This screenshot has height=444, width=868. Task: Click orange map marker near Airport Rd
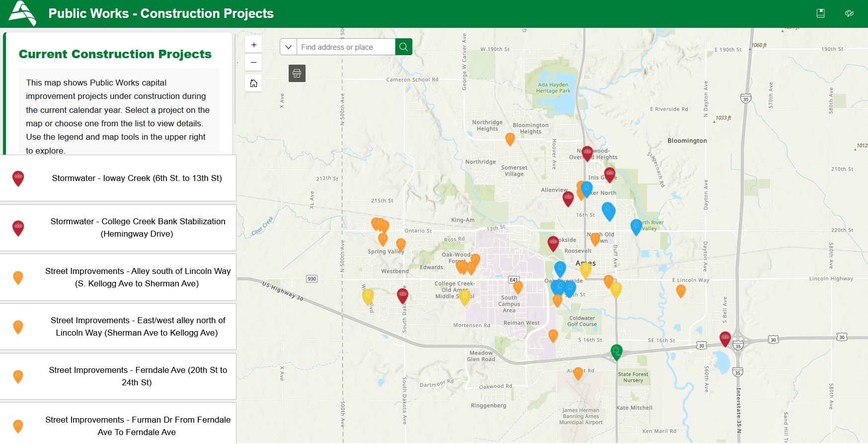point(578,373)
